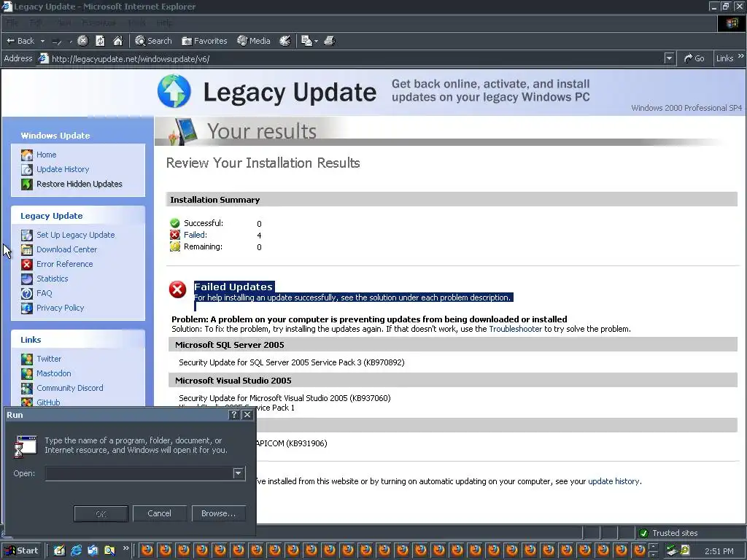Open the Media pane in the toolbar
This screenshot has width=747, height=560.
click(254, 41)
